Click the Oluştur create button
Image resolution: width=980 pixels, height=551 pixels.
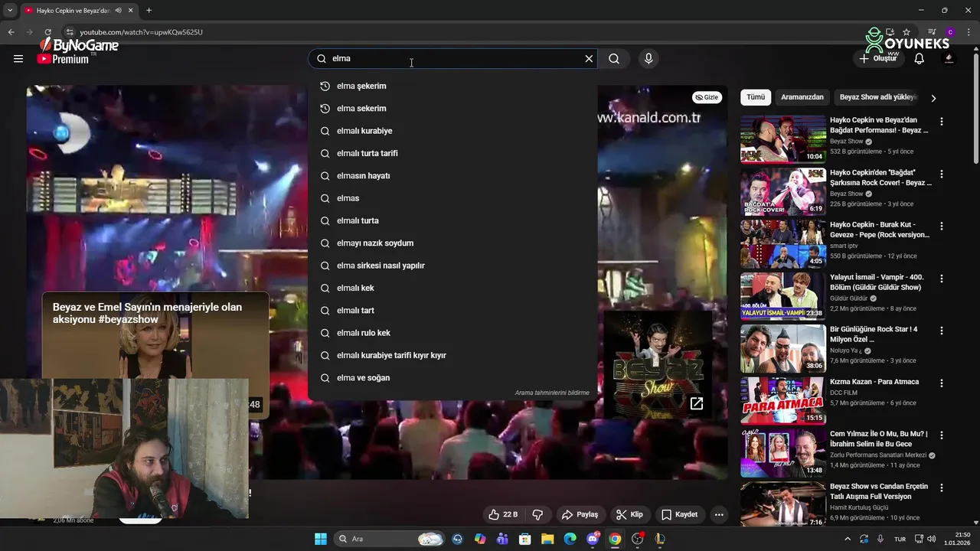[877, 58]
